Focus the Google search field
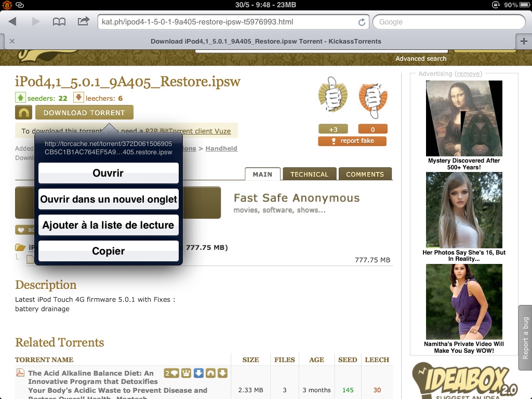The height and width of the screenshot is (399, 532). (x=449, y=22)
